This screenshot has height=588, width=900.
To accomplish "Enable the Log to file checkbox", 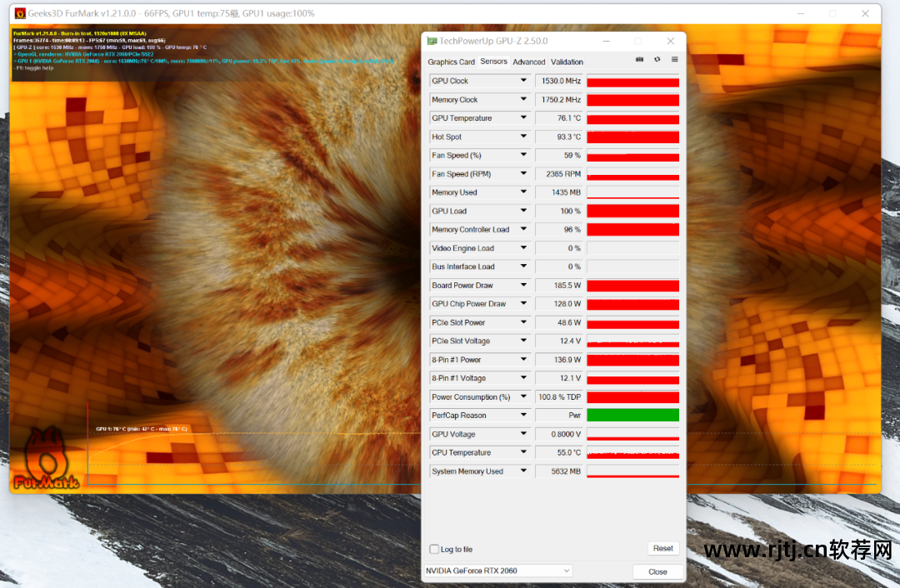I will click(434, 549).
